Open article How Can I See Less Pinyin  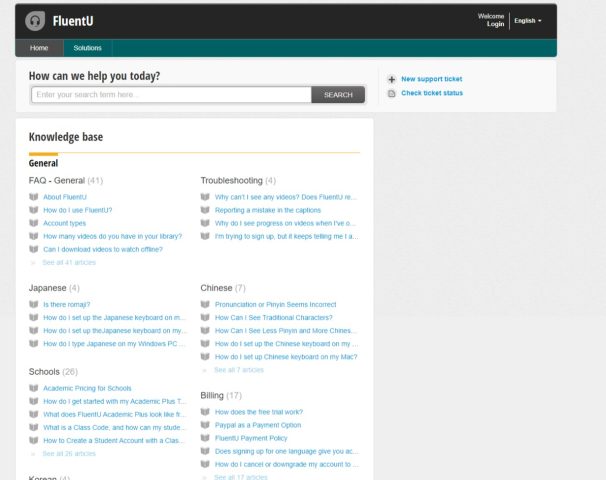tap(286, 331)
